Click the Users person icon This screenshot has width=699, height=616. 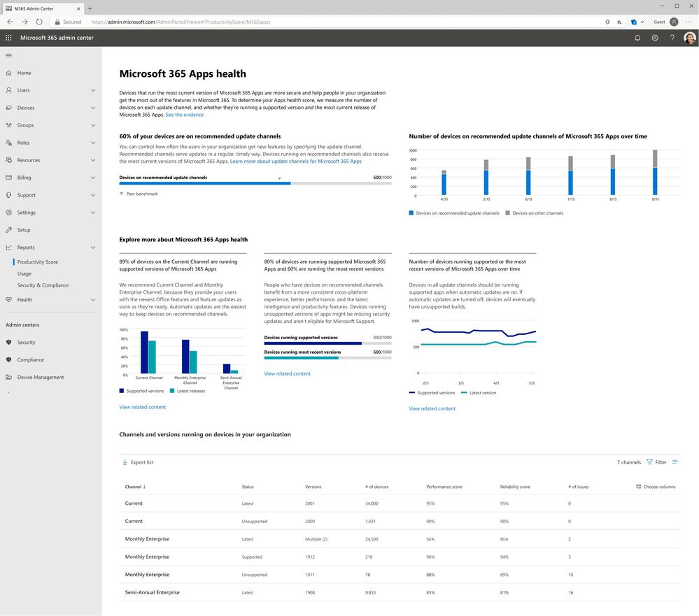(x=8, y=90)
